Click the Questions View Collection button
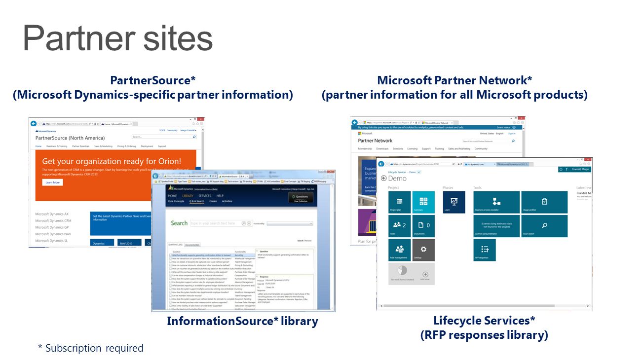Image resolution: width=644 pixels, height=362 pixels. coord(300,198)
